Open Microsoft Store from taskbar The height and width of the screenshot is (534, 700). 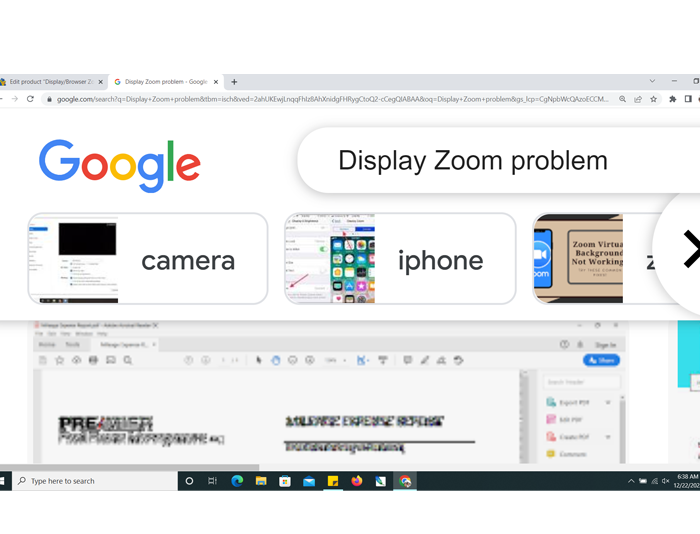click(285, 481)
